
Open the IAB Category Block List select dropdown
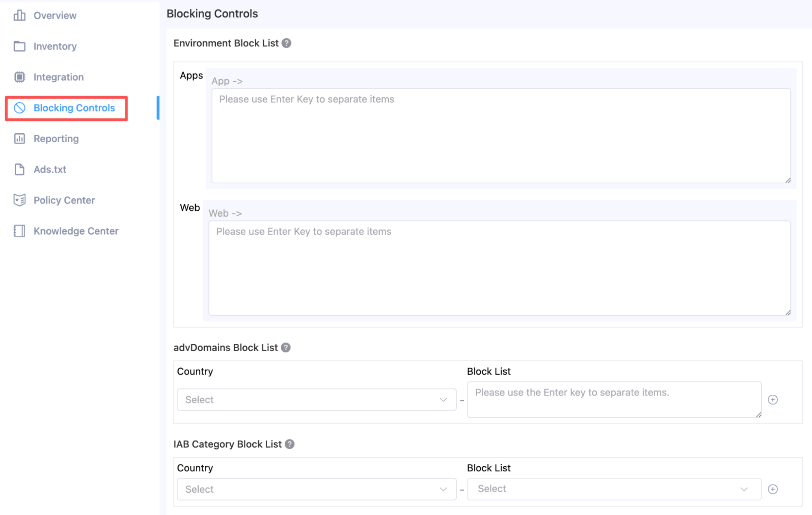[x=614, y=489]
